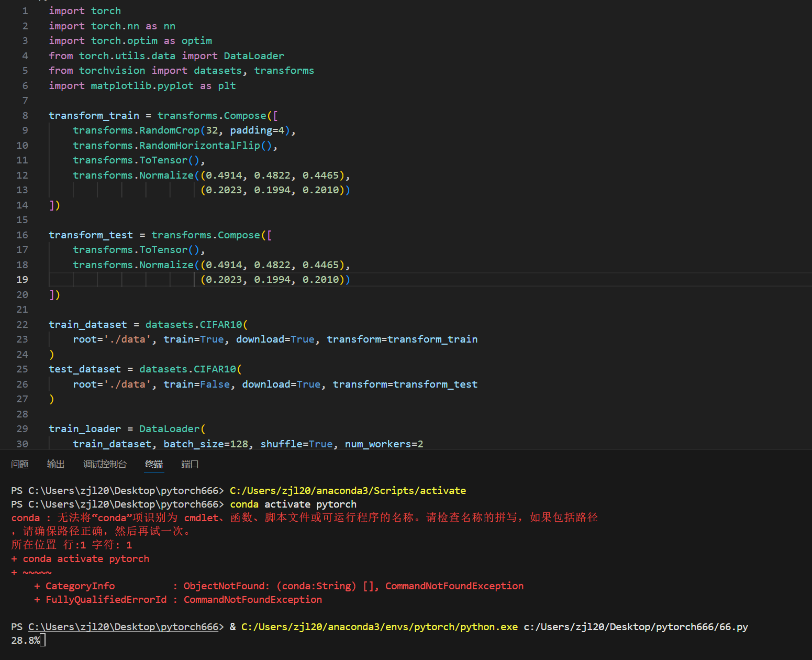Open the 问题 panel tab

point(20,464)
